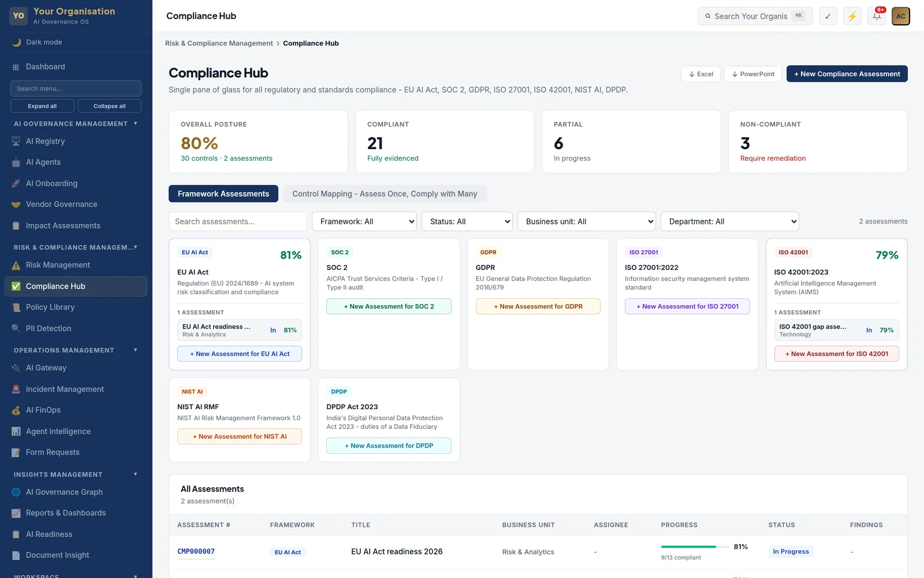Click the Document Insight page icon
Screen dimensions: 924x578
pos(16,555)
